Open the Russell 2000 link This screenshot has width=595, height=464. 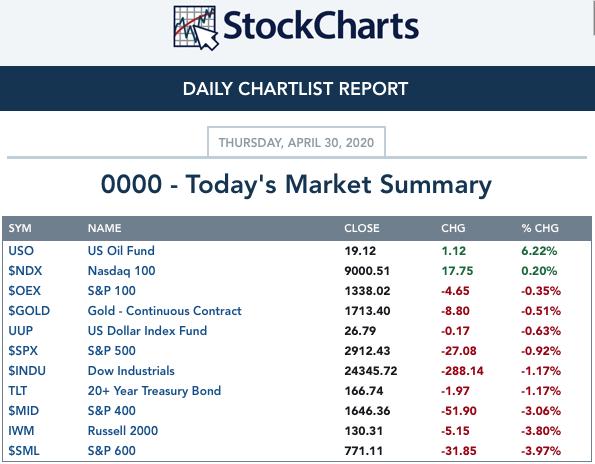123,431
